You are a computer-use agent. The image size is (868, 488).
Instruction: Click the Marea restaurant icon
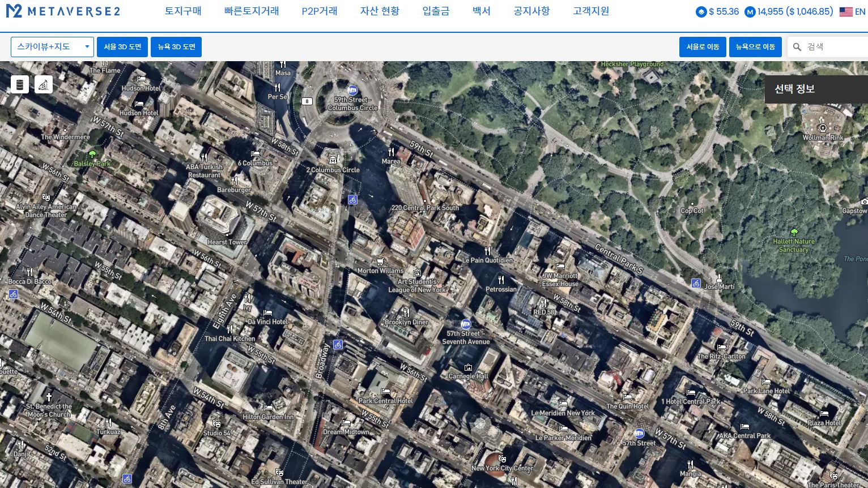click(391, 152)
